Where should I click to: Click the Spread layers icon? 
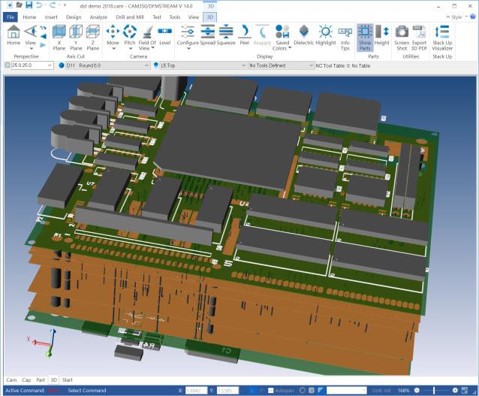pos(208,35)
